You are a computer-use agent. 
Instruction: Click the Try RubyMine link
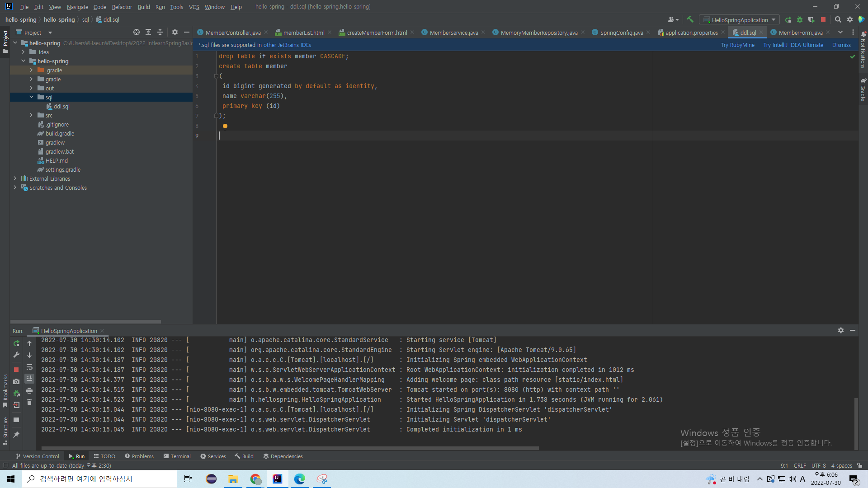(737, 45)
